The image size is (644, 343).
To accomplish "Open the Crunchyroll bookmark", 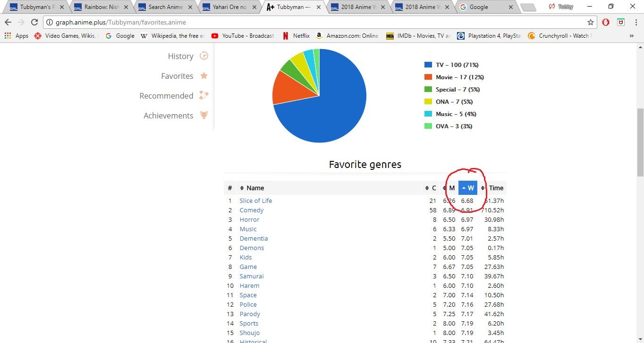I will (559, 36).
